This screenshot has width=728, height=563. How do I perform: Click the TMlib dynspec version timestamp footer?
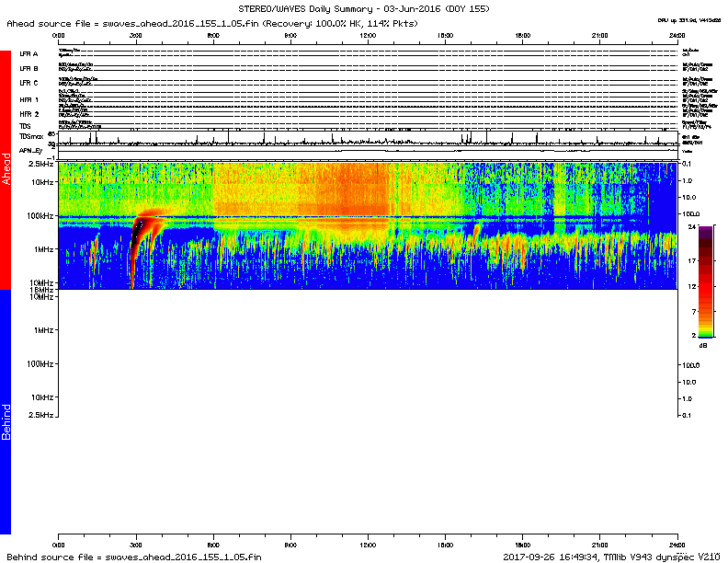pyautogui.click(x=609, y=557)
